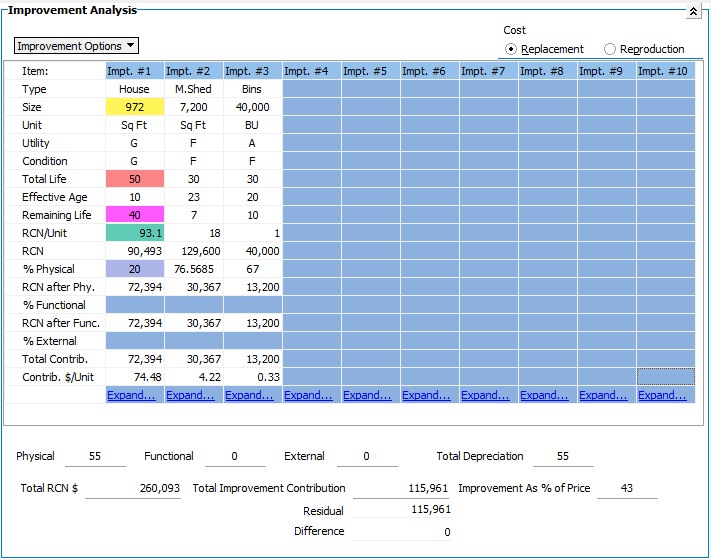Select the yellow Size cell 972

pyautogui.click(x=135, y=107)
